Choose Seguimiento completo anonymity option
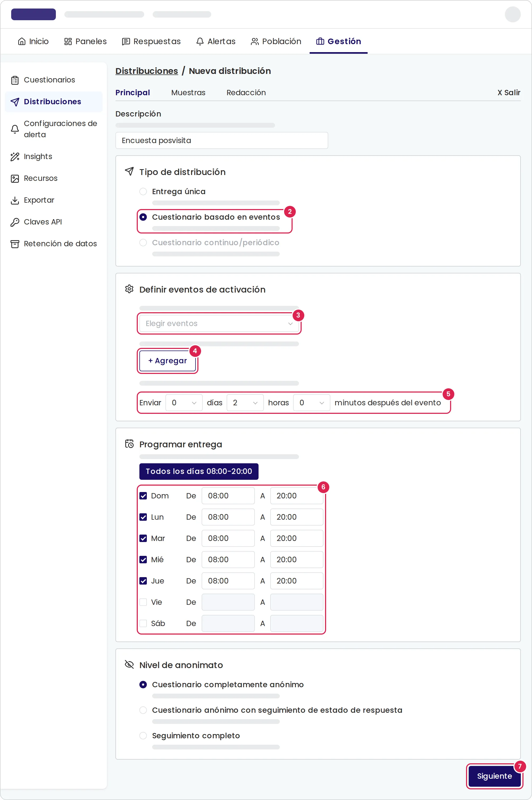Viewport: 532px width, 800px height. [x=143, y=736]
